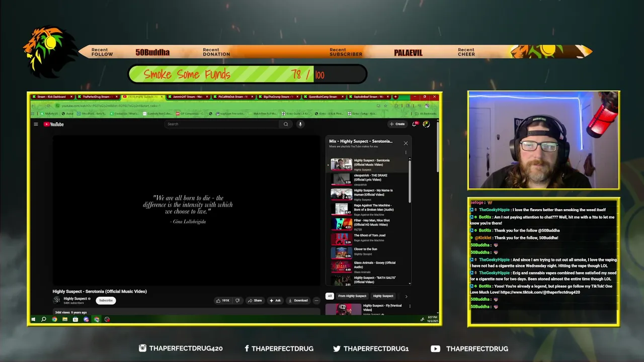Click the browser address bar URL
Viewport: 644px width, 362px height.
111,106
